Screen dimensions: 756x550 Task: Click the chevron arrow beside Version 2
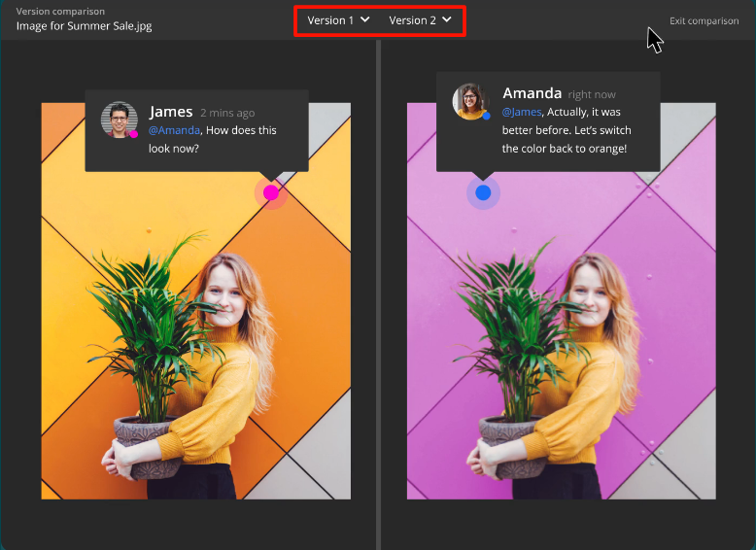[x=447, y=20]
